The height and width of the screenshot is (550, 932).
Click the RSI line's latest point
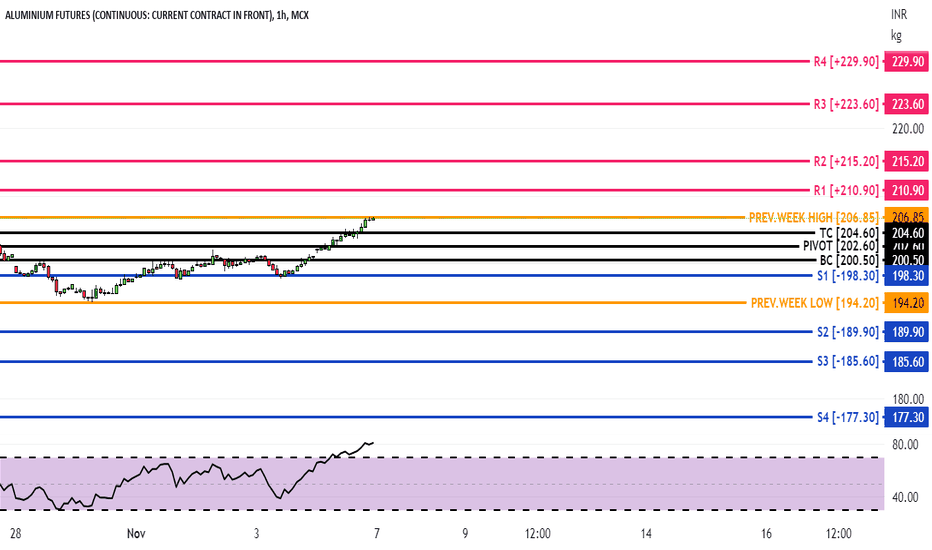click(x=372, y=443)
